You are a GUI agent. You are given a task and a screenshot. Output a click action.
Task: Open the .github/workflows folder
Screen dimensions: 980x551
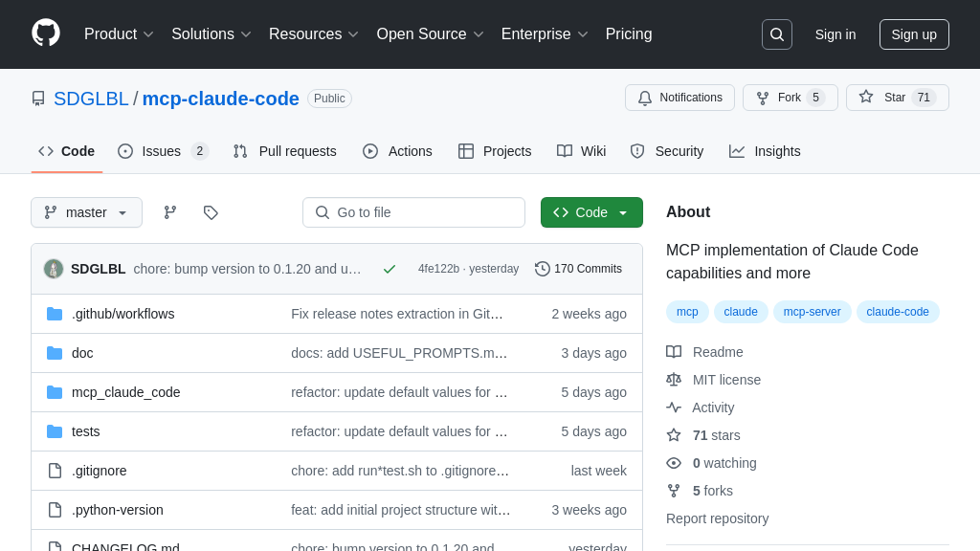pos(122,314)
